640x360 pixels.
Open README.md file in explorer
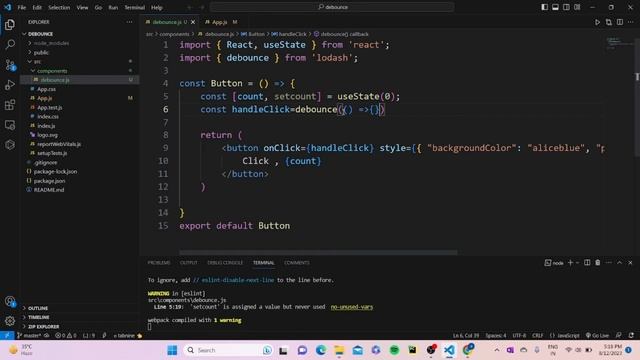coord(49,190)
